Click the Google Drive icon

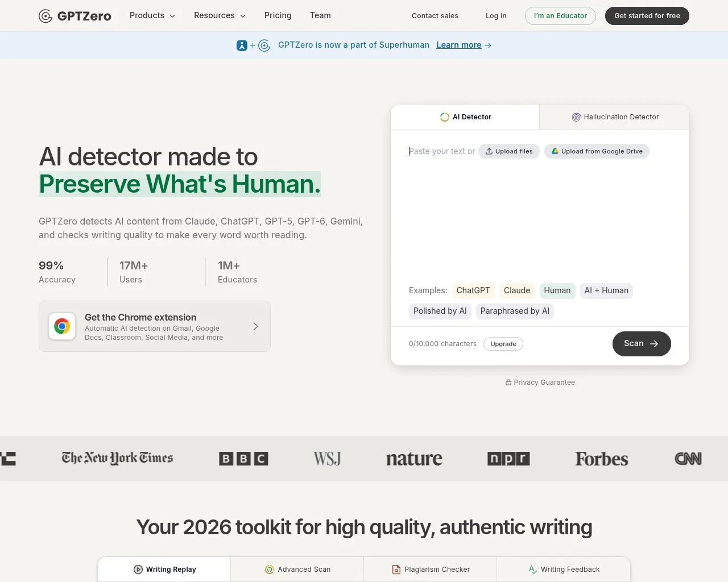pyautogui.click(x=555, y=151)
